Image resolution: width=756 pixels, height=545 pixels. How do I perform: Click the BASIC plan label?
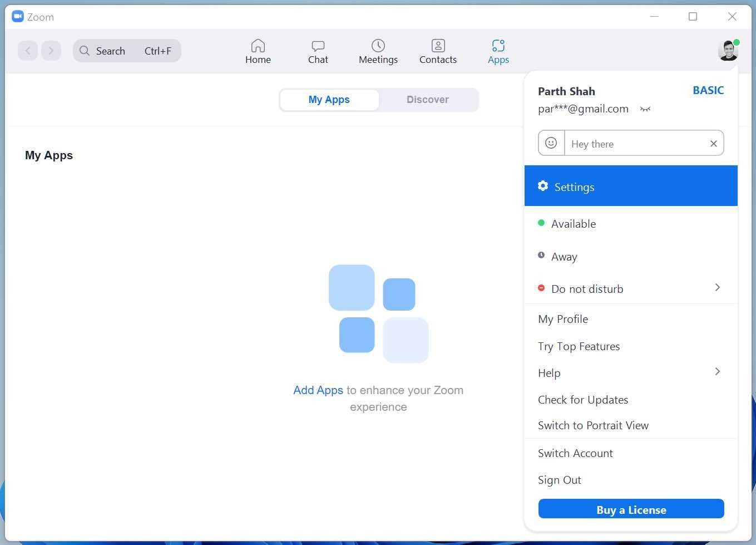pyautogui.click(x=708, y=90)
